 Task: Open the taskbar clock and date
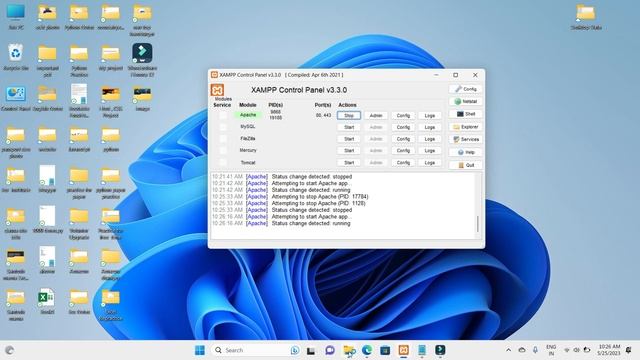click(x=609, y=350)
